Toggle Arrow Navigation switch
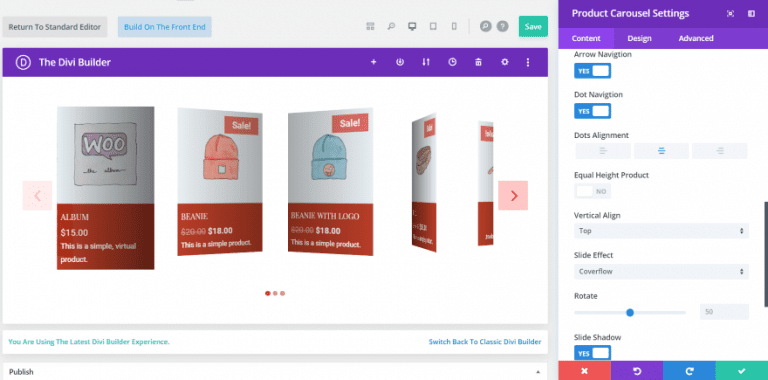Screen dimensions: 768x380 point(593,71)
